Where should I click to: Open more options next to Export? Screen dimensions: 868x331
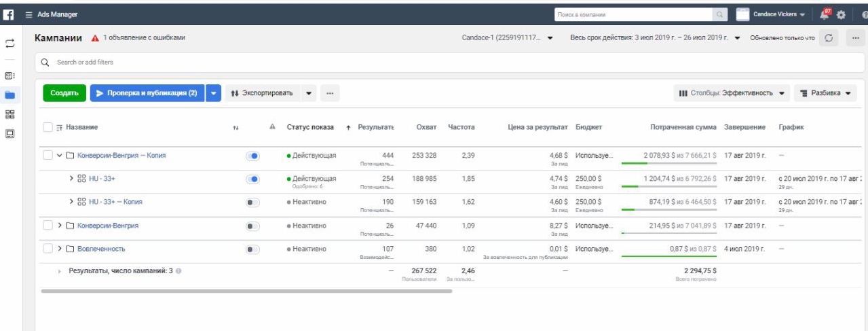(329, 93)
